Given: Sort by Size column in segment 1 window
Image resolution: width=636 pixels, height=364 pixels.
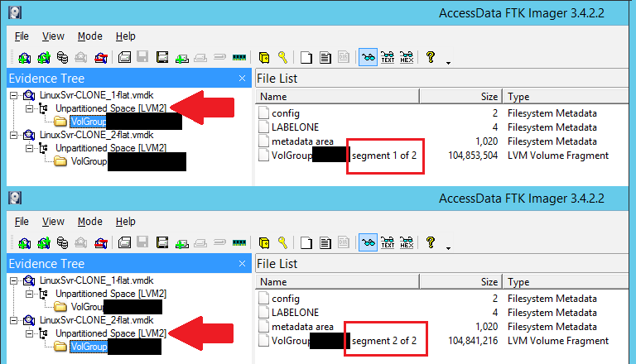Looking at the screenshot, I should click(x=461, y=97).
